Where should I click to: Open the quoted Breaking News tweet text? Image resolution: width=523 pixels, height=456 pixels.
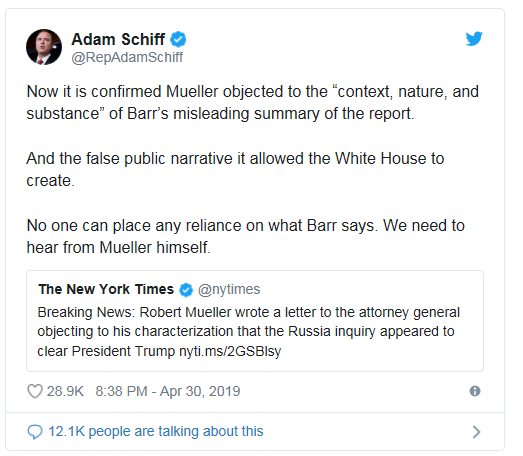(248, 332)
